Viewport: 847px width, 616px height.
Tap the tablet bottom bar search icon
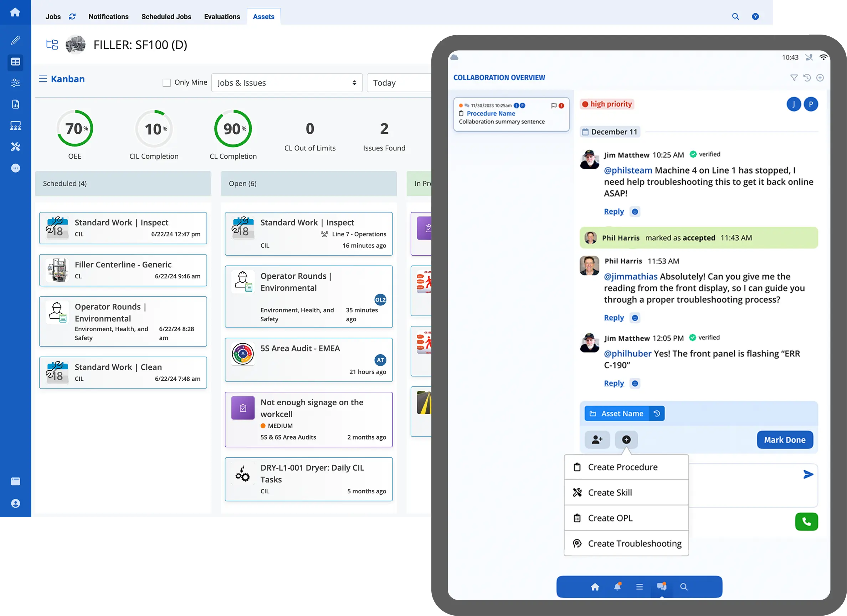[x=683, y=587]
